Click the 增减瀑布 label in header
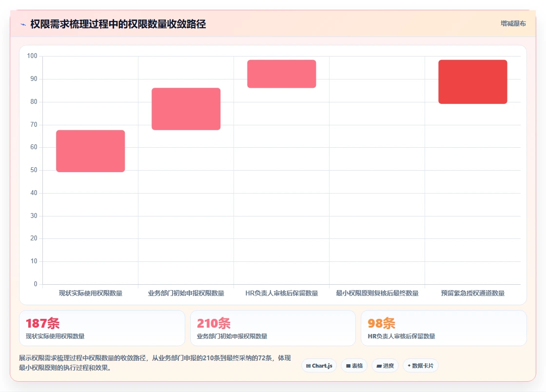Image resolution: width=546 pixels, height=392 pixels. click(513, 24)
